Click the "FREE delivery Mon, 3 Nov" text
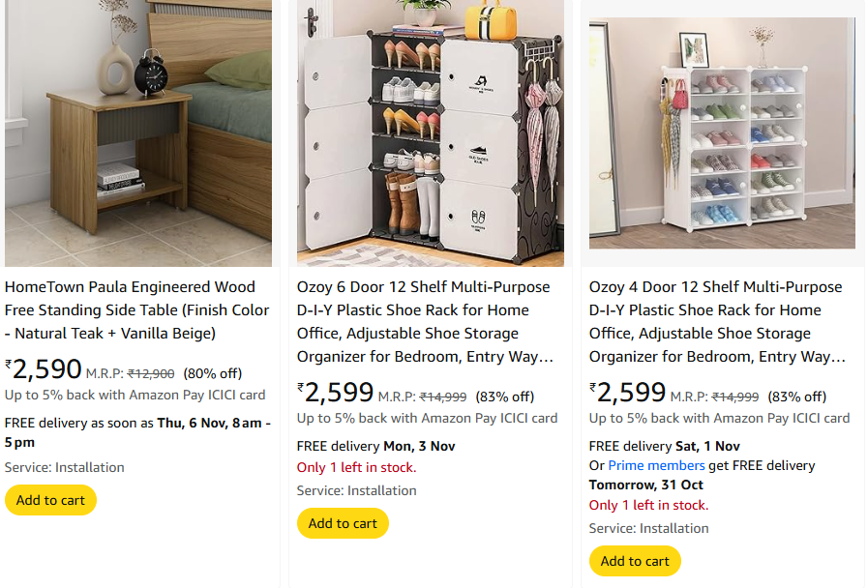Viewport: 868px width, 588px height. pyautogui.click(x=375, y=446)
